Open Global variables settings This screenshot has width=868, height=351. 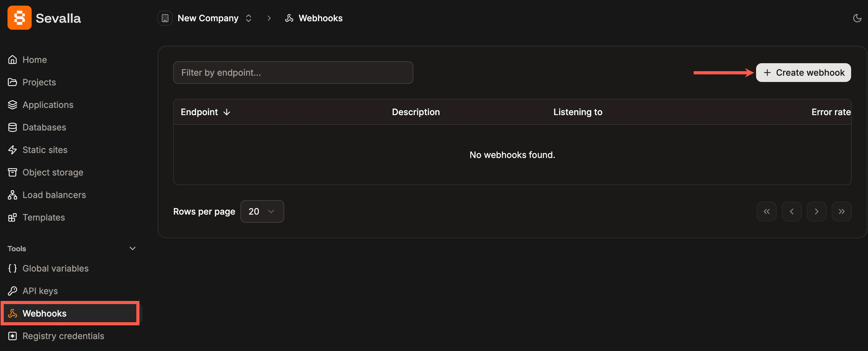pyautogui.click(x=56, y=268)
